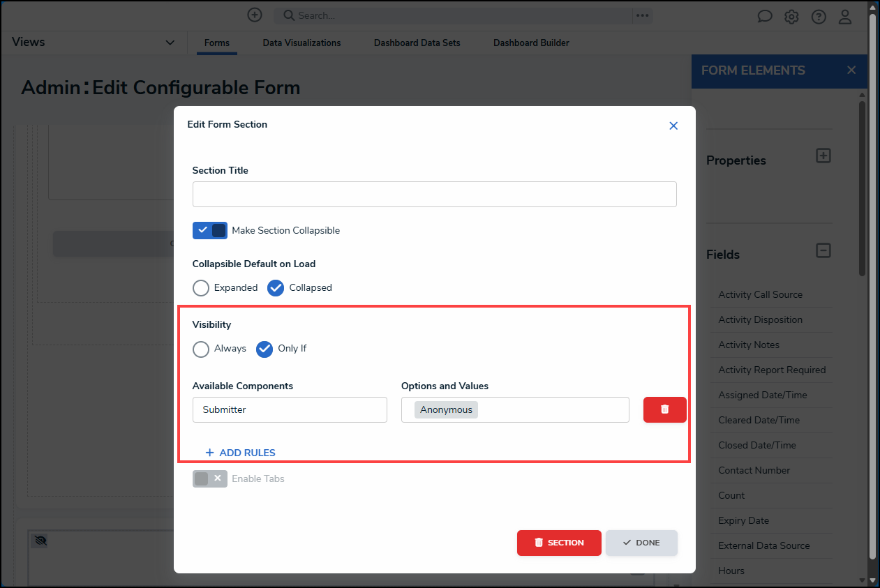The image size is (880, 588).
Task: Close the Form Elements panel
Action: [x=851, y=70]
